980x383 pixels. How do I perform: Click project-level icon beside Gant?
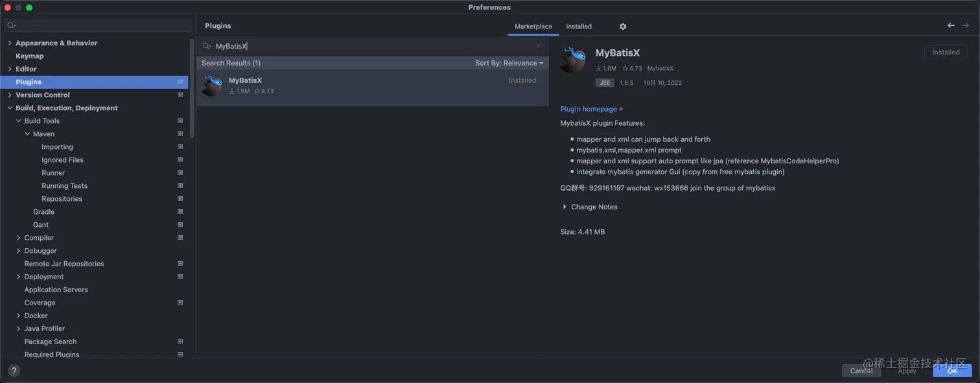coord(180,224)
